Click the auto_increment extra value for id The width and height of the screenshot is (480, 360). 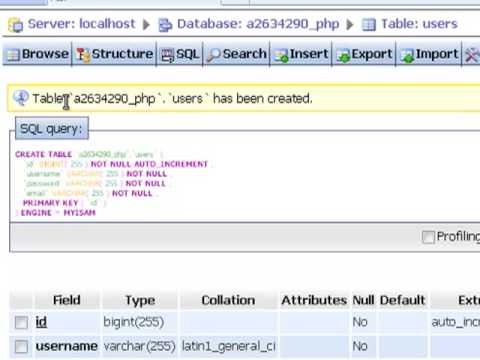tap(455, 322)
